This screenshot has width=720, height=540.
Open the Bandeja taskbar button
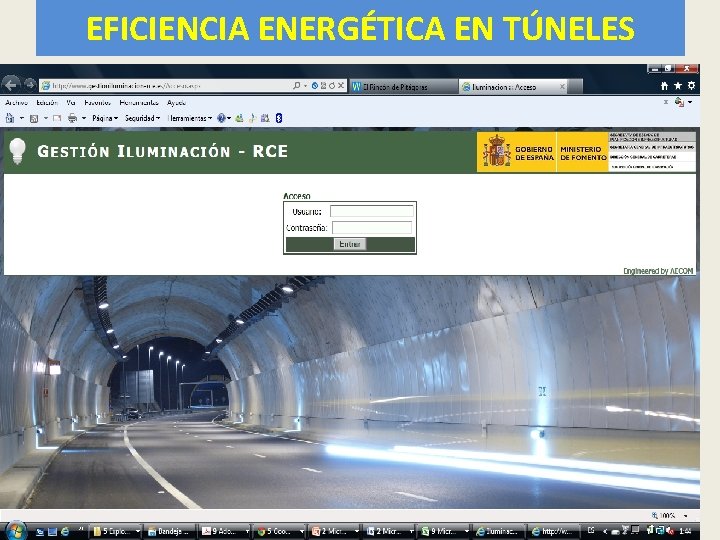[168, 531]
